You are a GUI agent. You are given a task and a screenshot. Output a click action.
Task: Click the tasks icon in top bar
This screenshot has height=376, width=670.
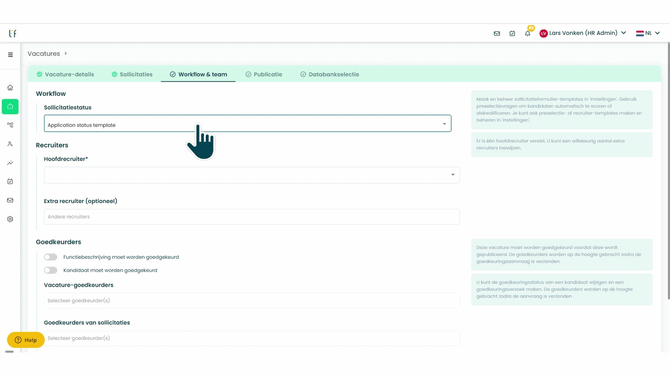(512, 33)
